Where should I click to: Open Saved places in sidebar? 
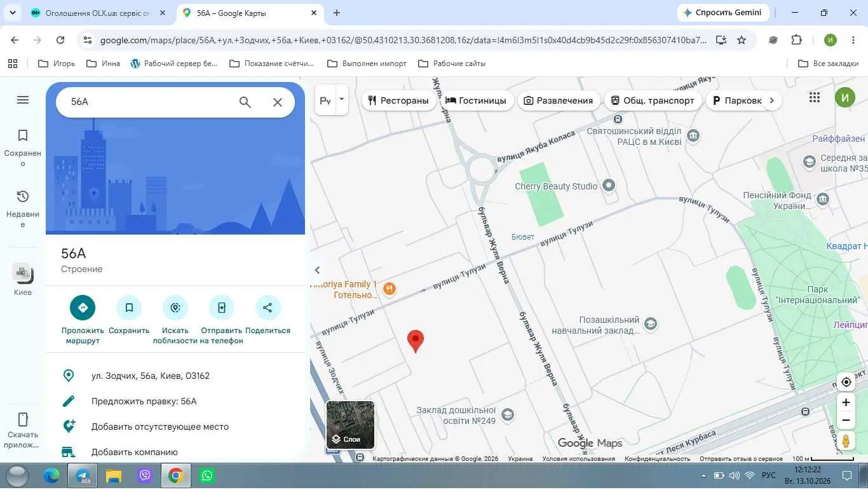(x=23, y=148)
